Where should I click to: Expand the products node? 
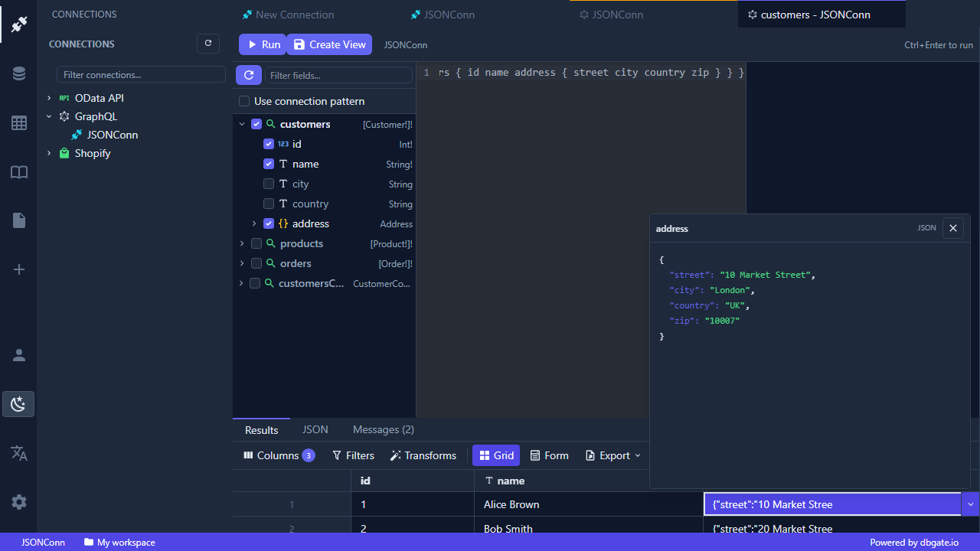(242, 243)
